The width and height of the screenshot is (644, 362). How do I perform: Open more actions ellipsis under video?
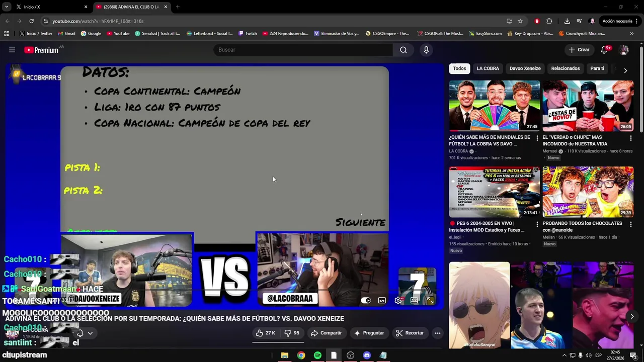pos(438,333)
